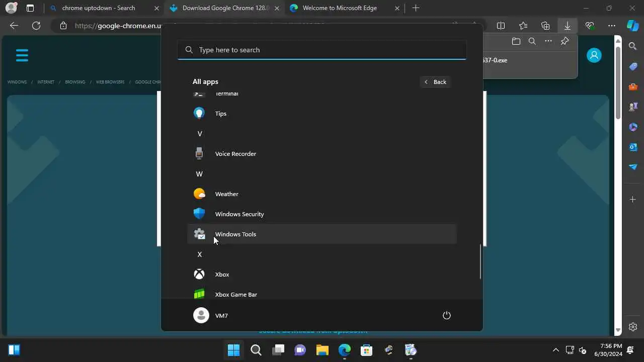Image resolution: width=644 pixels, height=362 pixels.
Task: Open File Explorer from the taskbar
Action: (323, 350)
